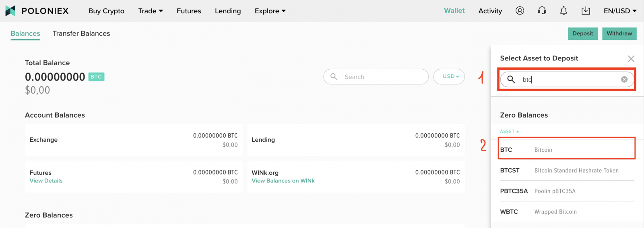Screen dimensions: 644x228
Task: Open the Wallet menu item
Action: tap(454, 11)
